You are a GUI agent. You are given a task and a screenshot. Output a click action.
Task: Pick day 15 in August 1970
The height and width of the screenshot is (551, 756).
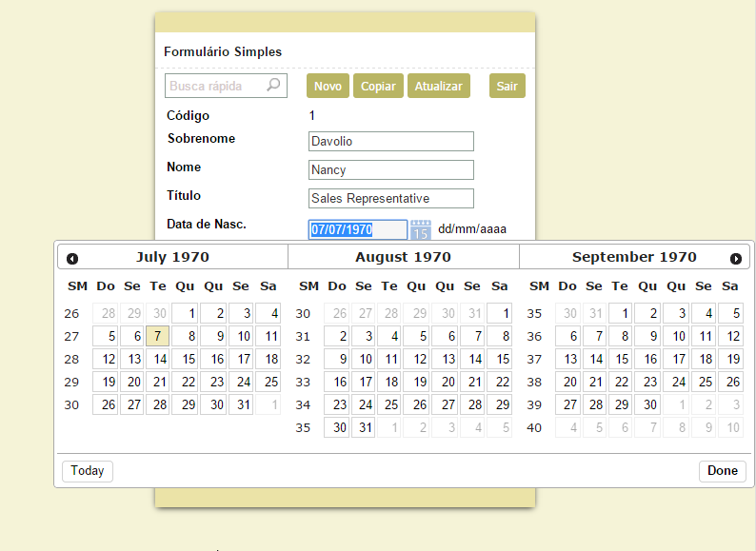click(499, 359)
